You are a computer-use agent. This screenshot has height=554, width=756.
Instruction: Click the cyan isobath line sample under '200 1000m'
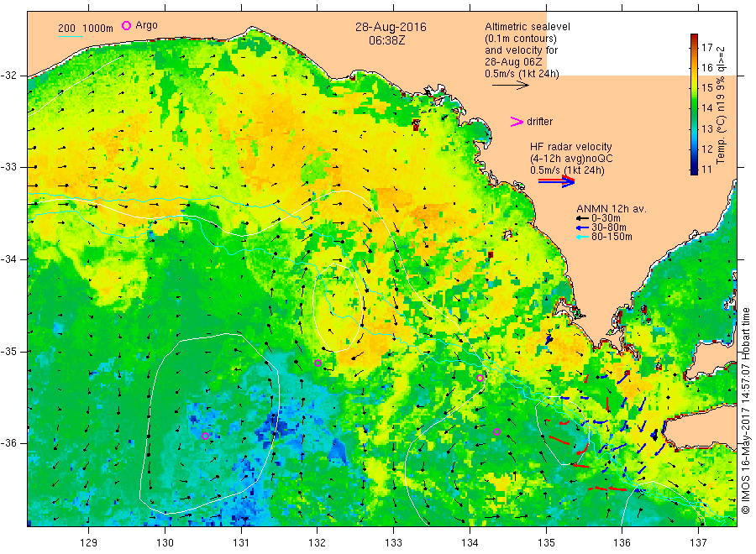70,36
